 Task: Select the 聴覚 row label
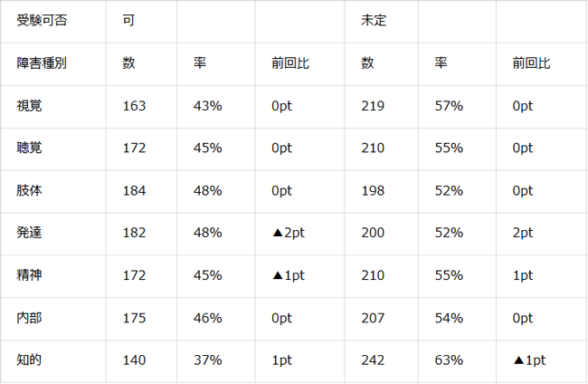tap(30, 148)
